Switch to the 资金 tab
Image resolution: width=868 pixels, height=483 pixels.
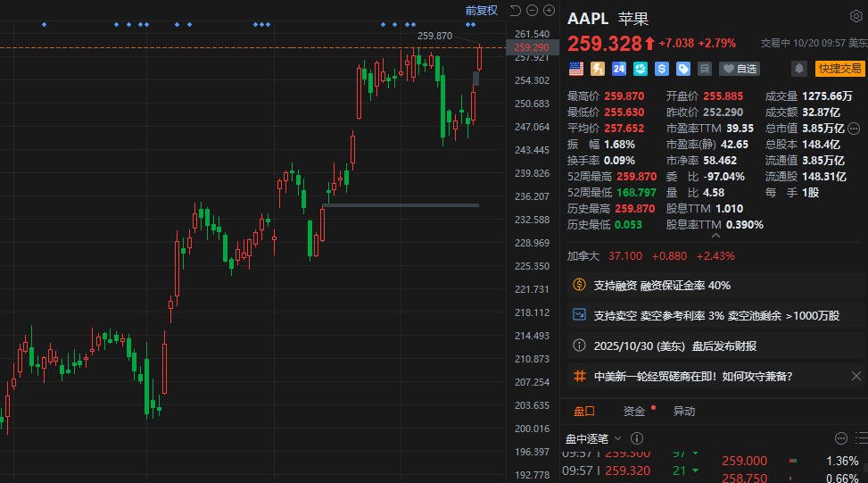point(634,412)
